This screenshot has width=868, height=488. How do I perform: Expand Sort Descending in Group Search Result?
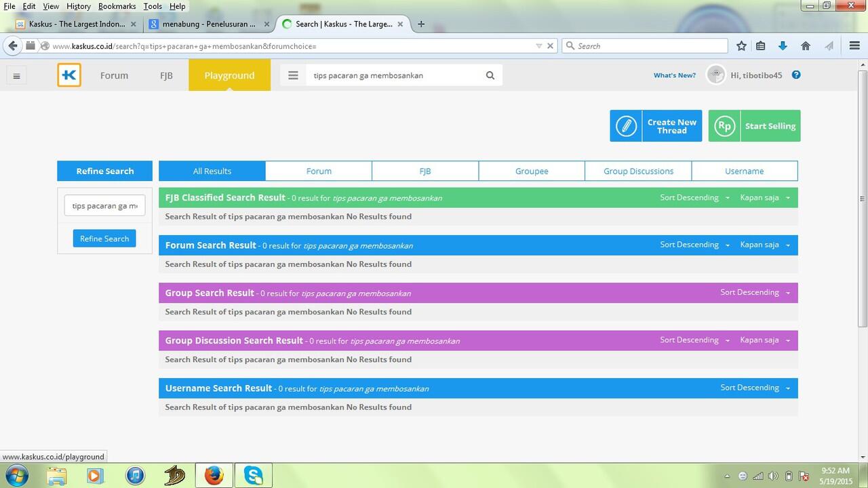point(755,293)
